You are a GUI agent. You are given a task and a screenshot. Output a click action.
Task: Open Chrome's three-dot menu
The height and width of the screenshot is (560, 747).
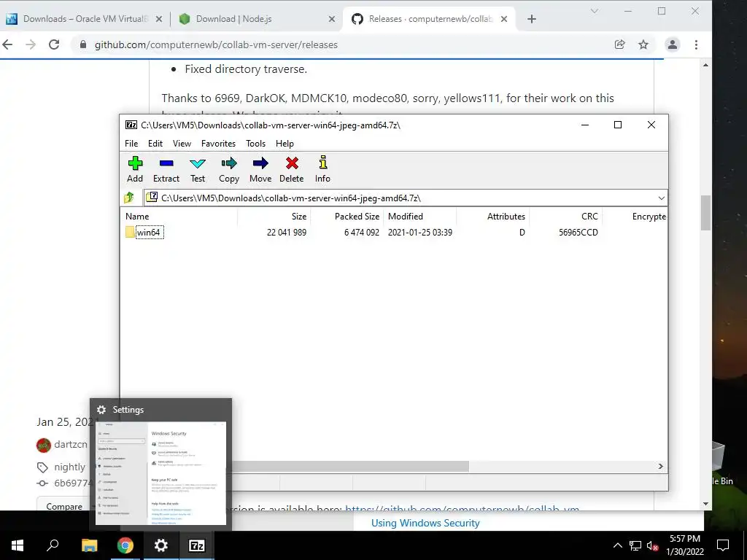tap(697, 44)
